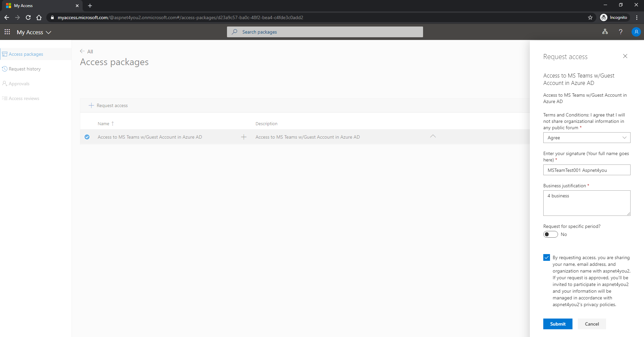Toggle Request for specific period switch

click(x=551, y=234)
